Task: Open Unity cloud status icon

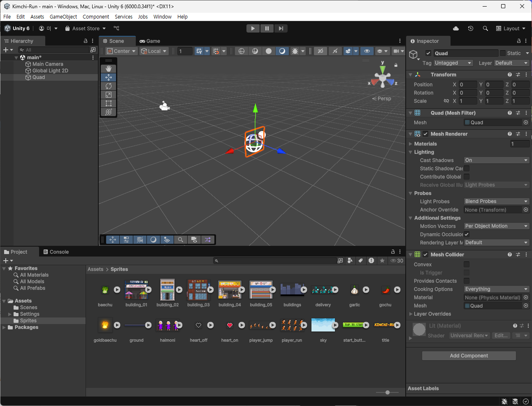Action: (456, 28)
